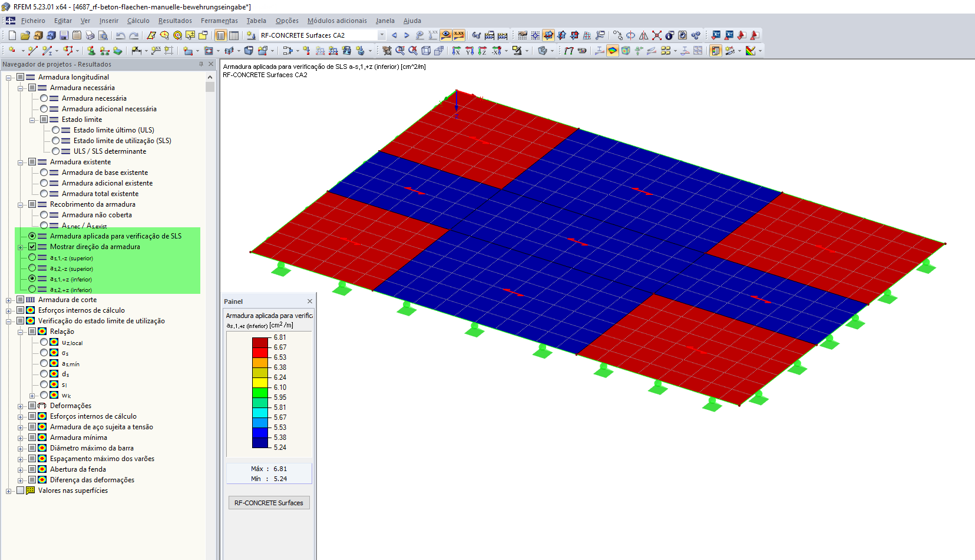The height and width of the screenshot is (560, 975).
Task: Select as,1,-z (superior) radio button
Action: point(32,257)
